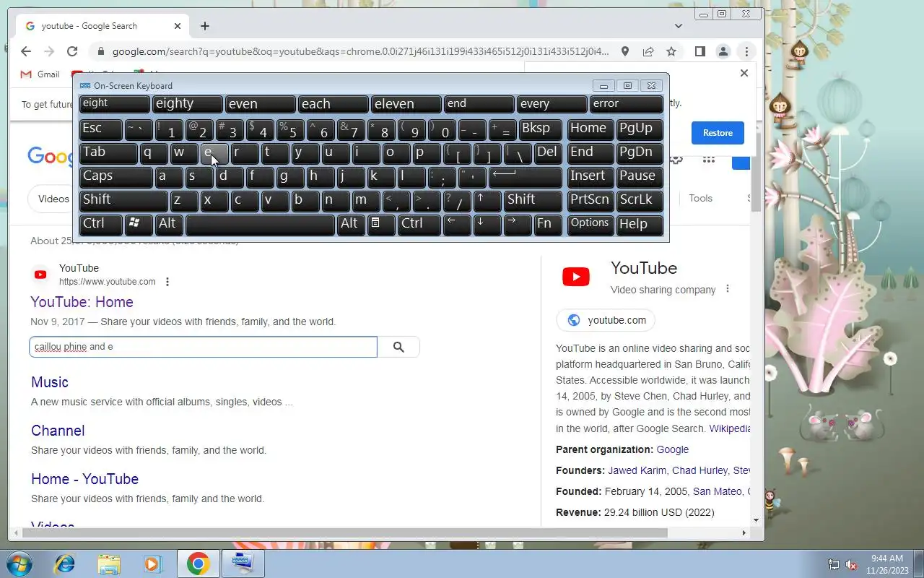Open youtube.com chip in knowledge panel

606,320
